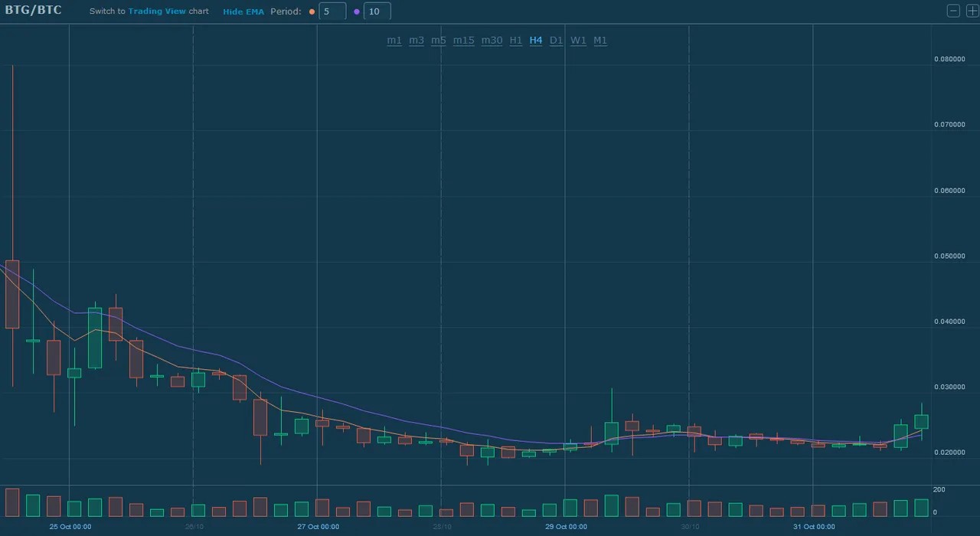980x536 pixels.
Task: Click the 28/10 date label
Action: (443, 527)
